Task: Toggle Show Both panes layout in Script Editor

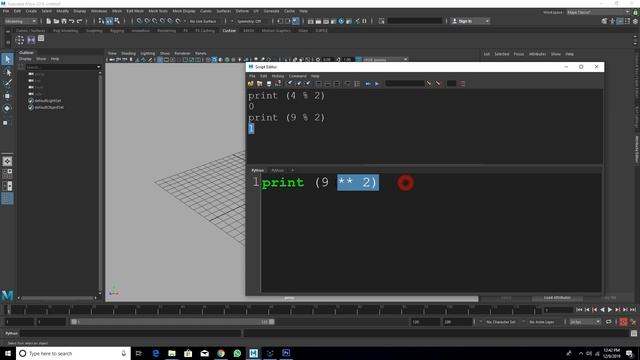Action: coord(336,84)
